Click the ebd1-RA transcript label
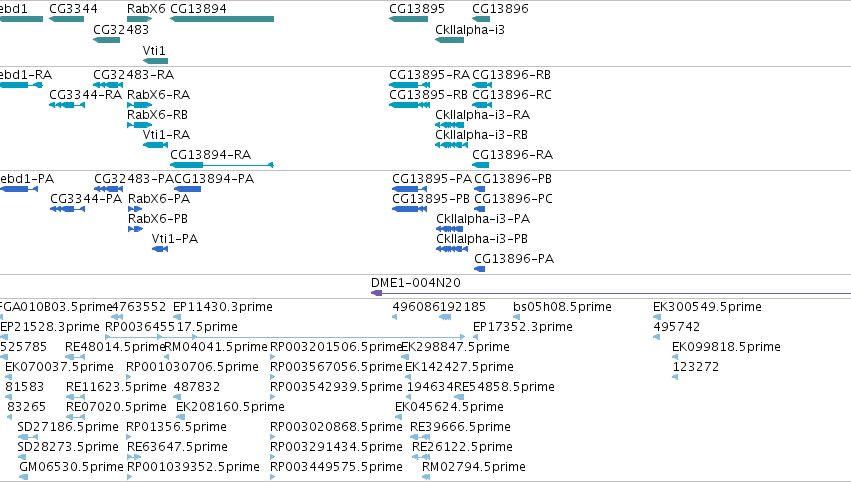This screenshot has width=851, height=482. [26, 75]
